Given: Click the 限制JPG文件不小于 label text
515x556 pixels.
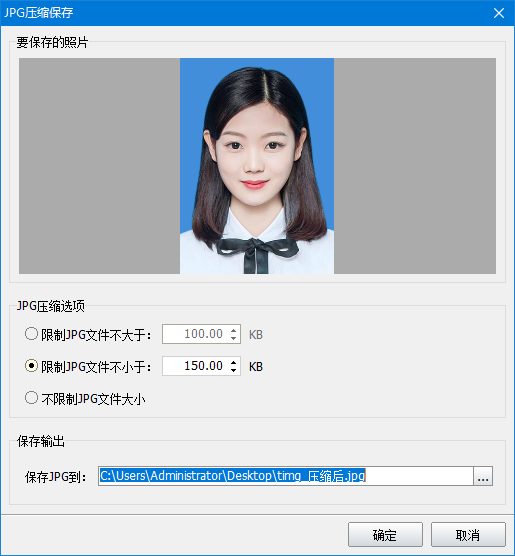Looking at the screenshot, I should 96,367.
